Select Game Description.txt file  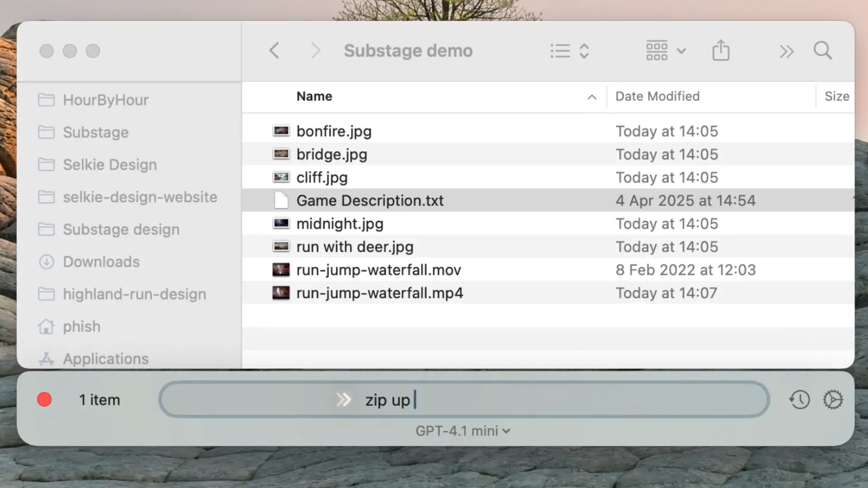click(548, 200)
